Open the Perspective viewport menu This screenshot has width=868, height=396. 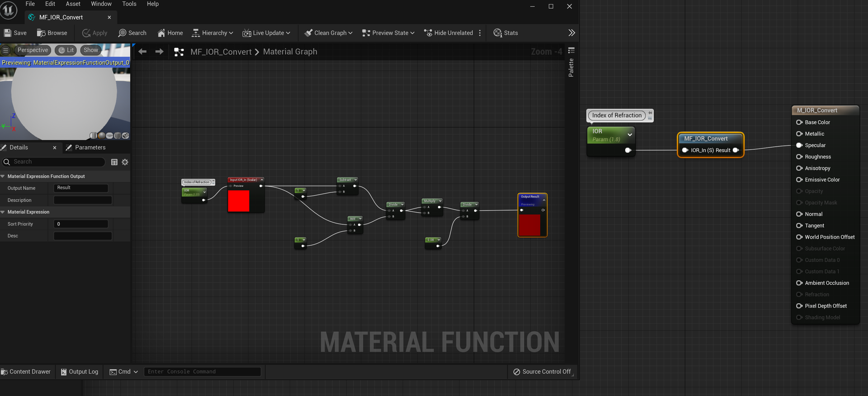click(x=33, y=50)
